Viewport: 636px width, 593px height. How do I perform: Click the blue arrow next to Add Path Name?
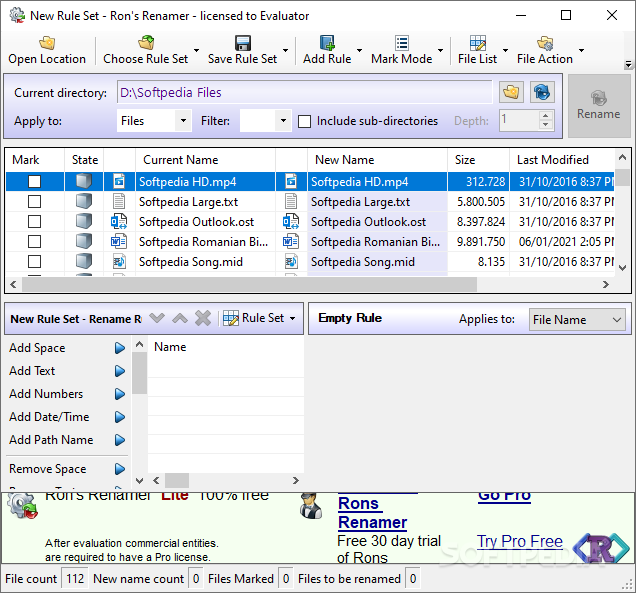click(120, 440)
